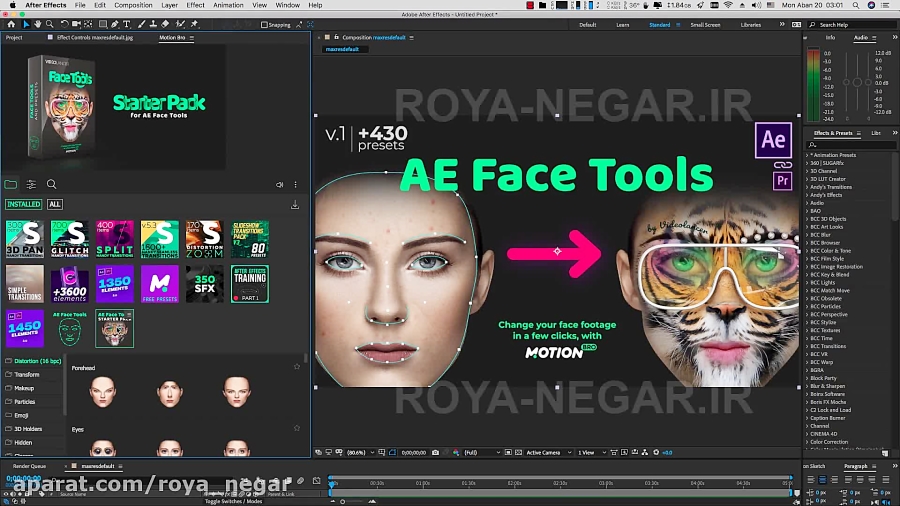The image size is (900, 506).
Task: Favorite the Forehead presets star
Action: click(x=297, y=367)
